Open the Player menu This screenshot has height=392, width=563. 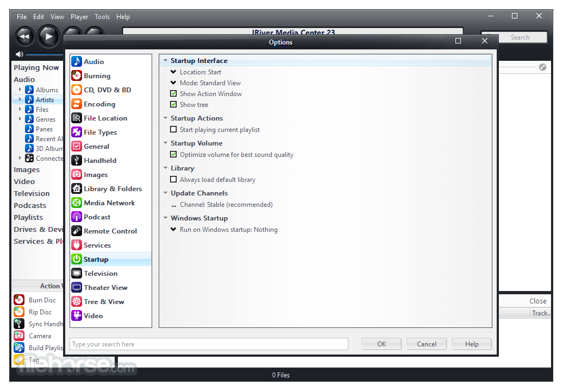coord(79,16)
